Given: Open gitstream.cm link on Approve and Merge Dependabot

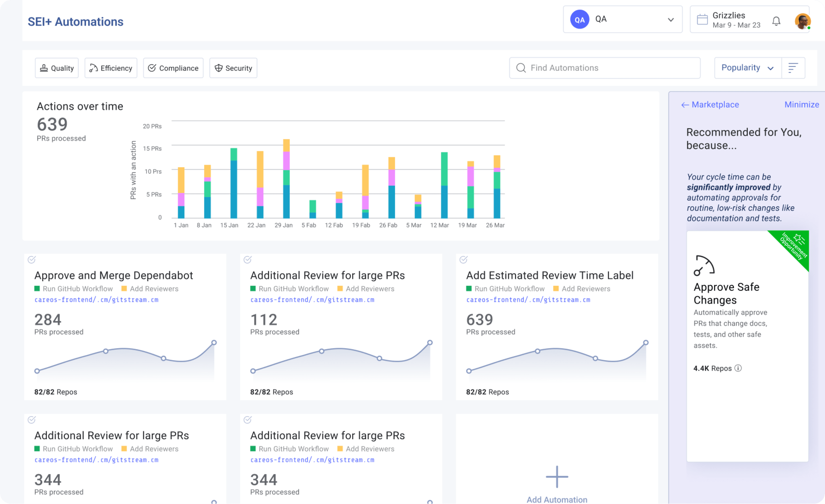Looking at the screenshot, I should (96, 300).
